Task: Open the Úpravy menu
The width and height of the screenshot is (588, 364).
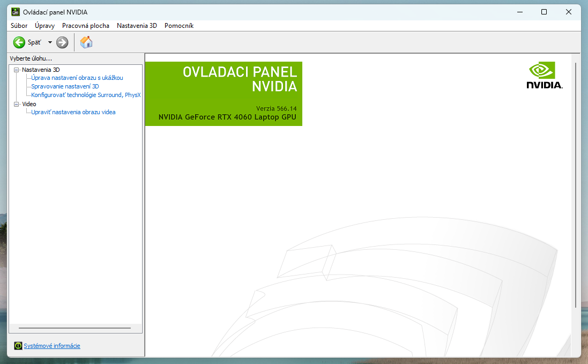Action: click(x=44, y=26)
